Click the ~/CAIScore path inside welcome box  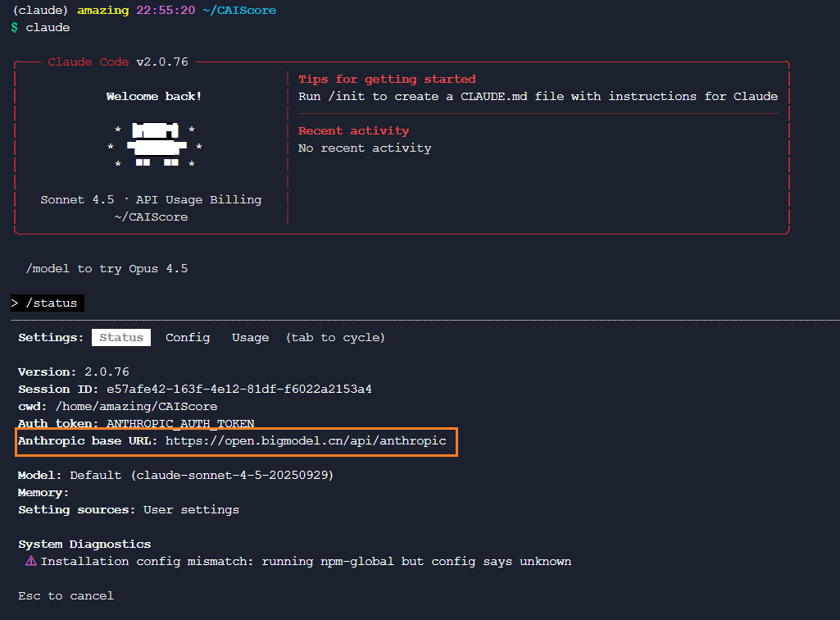tap(151, 217)
